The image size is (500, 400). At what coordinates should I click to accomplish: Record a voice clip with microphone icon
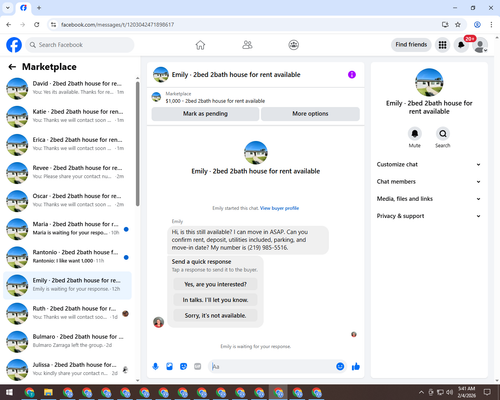pyautogui.click(x=155, y=367)
